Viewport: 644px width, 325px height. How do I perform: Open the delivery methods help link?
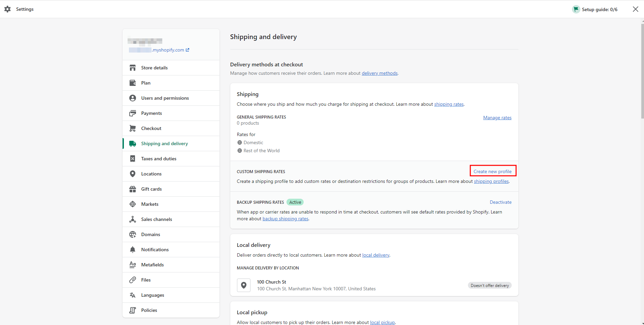[379, 73]
